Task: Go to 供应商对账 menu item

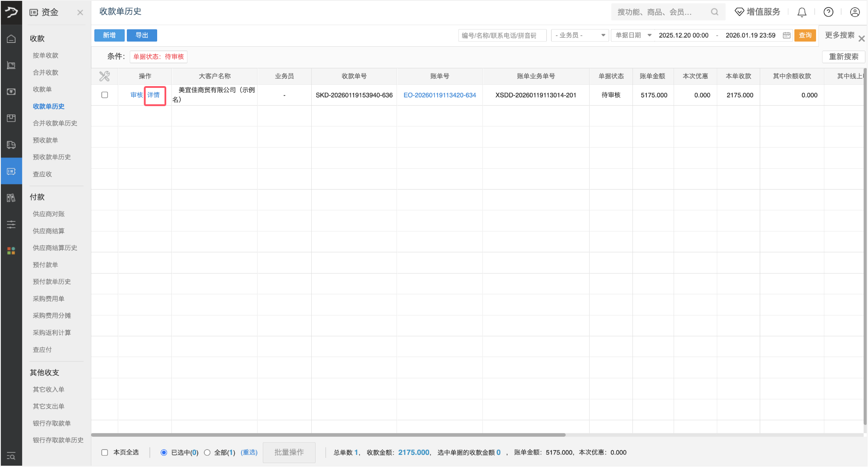Action: coord(48,214)
